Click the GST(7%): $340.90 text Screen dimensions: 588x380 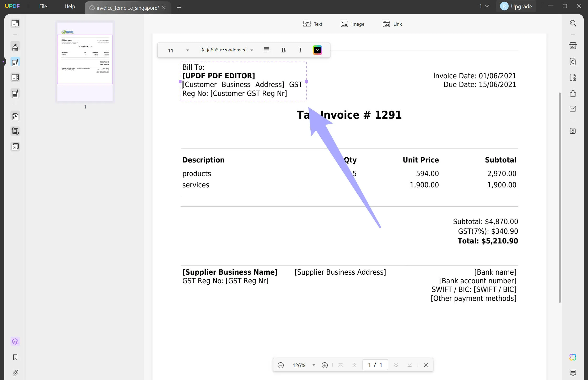click(x=488, y=231)
